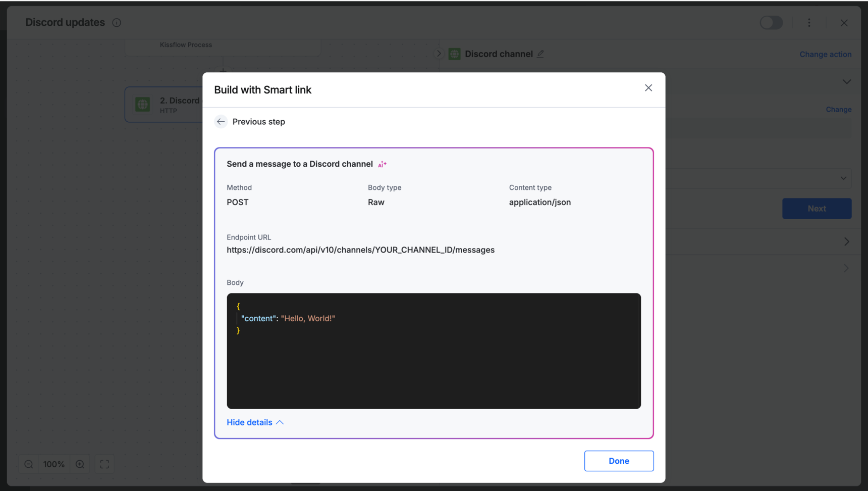
Task: Click the Change action link
Action: (x=825, y=54)
